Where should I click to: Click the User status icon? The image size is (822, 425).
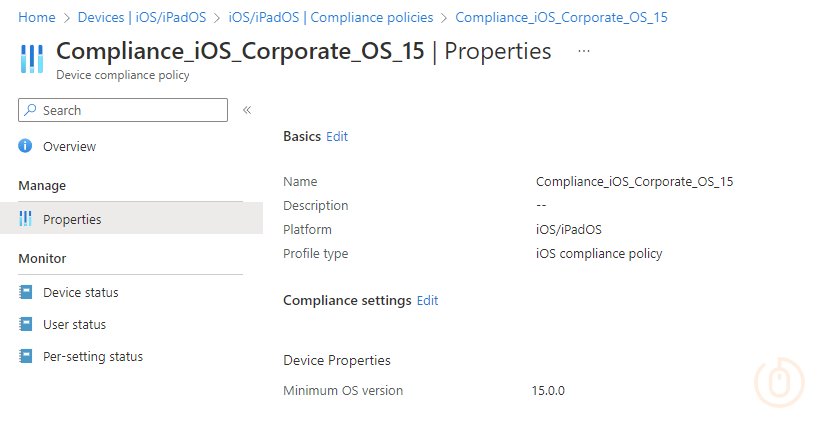(x=26, y=325)
